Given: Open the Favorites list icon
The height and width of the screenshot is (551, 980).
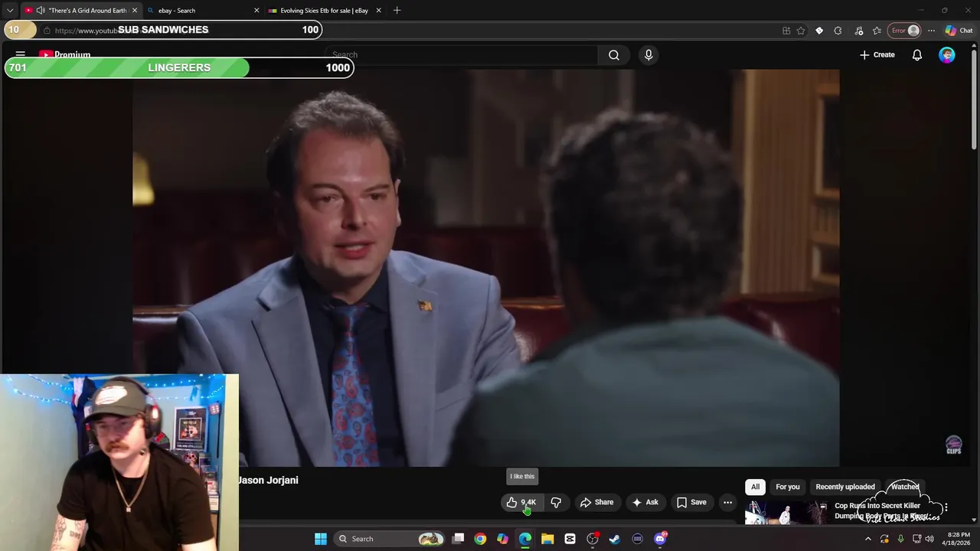Looking at the screenshot, I should click(x=877, y=31).
